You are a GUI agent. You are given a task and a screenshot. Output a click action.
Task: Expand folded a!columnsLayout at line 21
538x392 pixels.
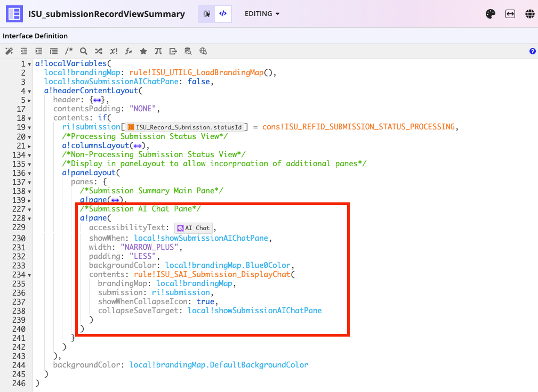(x=29, y=146)
